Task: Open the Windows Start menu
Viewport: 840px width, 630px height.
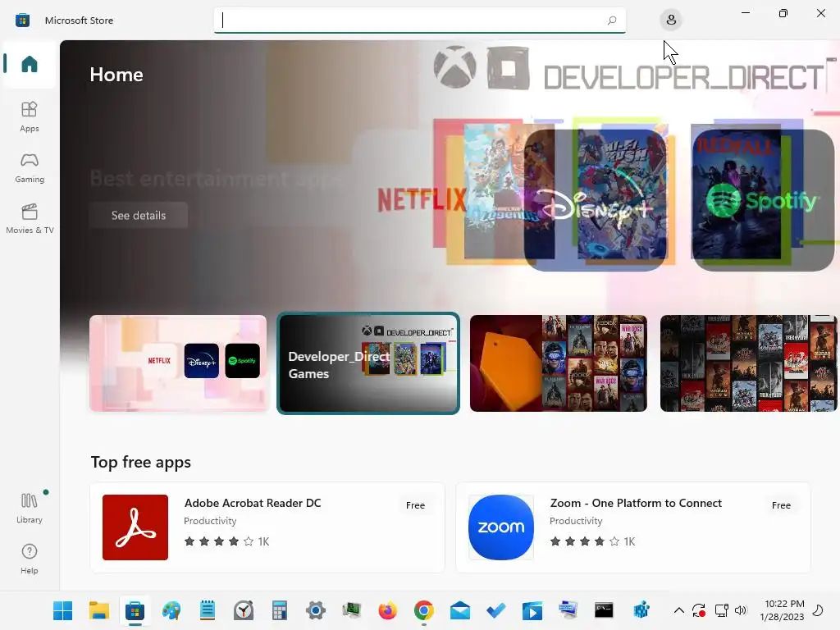Action: click(62, 610)
